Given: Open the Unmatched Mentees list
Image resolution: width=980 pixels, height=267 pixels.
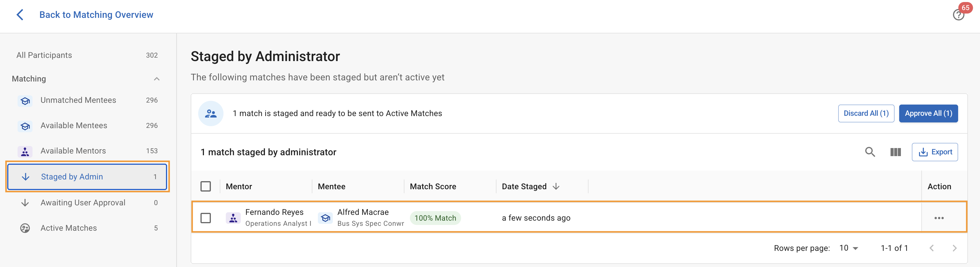Looking at the screenshot, I should pyautogui.click(x=78, y=100).
